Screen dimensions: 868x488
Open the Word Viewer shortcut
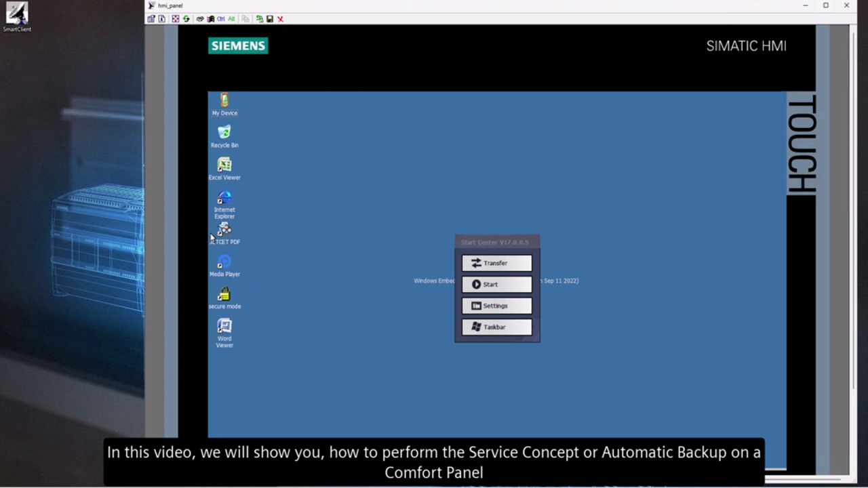click(x=224, y=327)
